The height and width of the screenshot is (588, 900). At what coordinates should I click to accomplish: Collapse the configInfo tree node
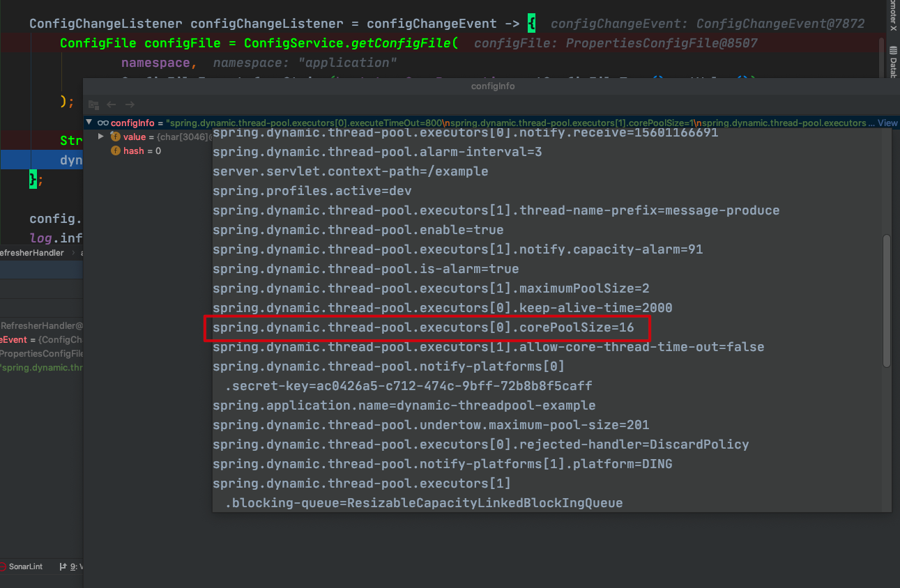point(89,123)
